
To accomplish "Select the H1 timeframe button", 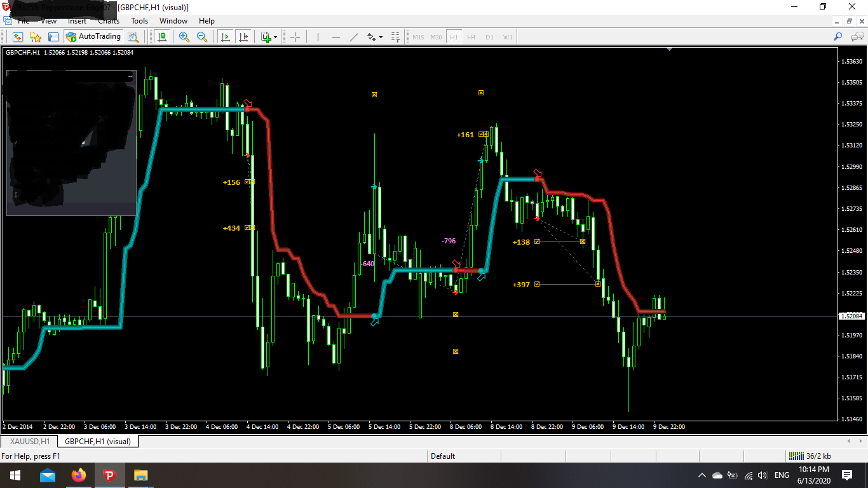I will pyautogui.click(x=454, y=37).
